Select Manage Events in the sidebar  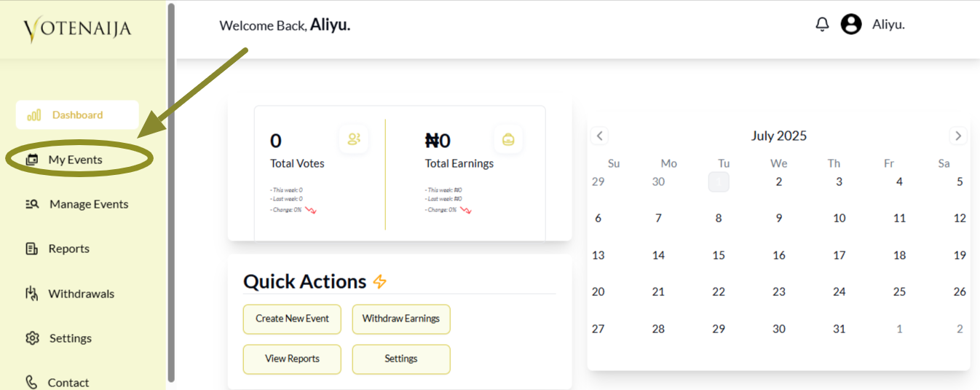pos(88,204)
